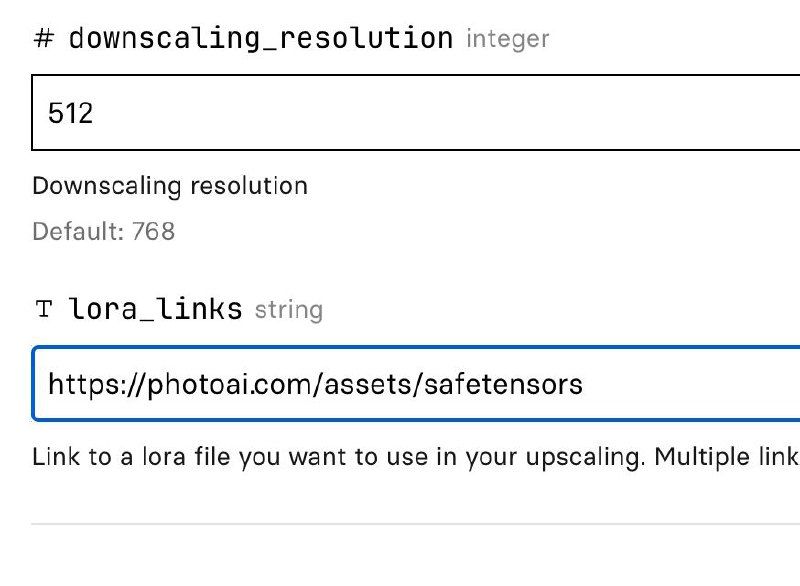Click the "integer" type label

507,40
